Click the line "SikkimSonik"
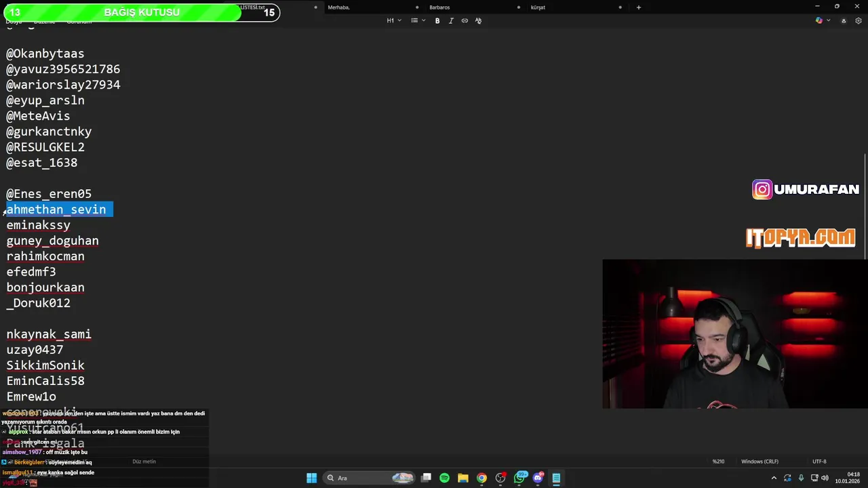Viewport: 868px width, 488px height. tap(45, 365)
